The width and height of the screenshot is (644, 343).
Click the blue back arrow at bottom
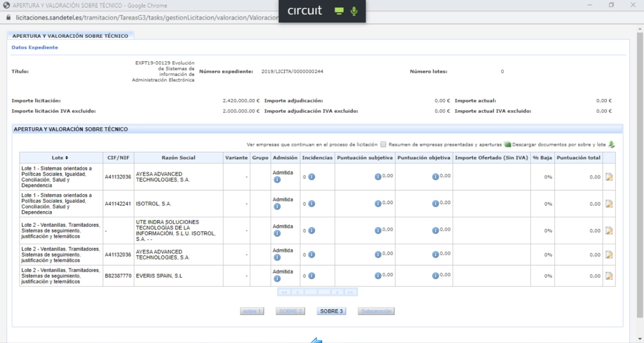click(316, 340)
